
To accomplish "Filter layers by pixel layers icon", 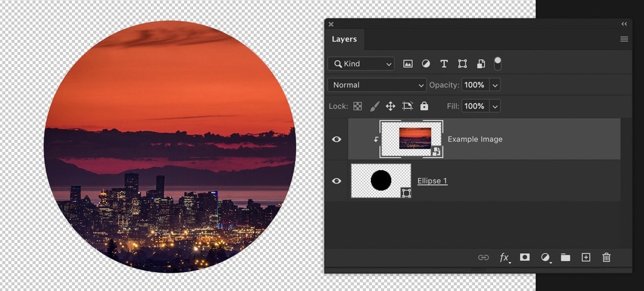I will click(408, 64).
